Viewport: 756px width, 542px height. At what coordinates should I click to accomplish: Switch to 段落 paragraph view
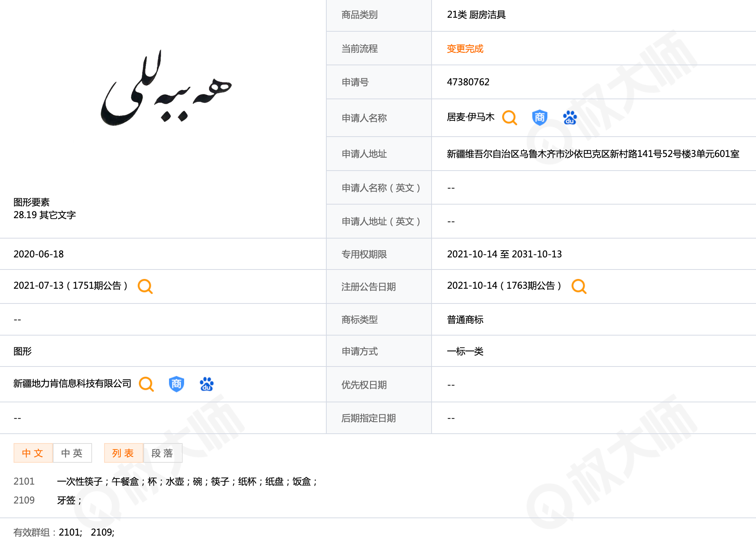(x=163, y=453)
